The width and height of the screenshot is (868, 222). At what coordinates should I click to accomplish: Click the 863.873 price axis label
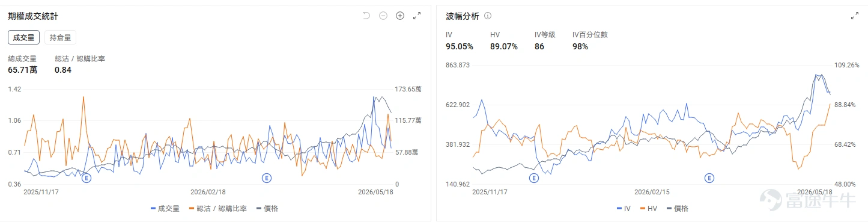pos(457,65)
